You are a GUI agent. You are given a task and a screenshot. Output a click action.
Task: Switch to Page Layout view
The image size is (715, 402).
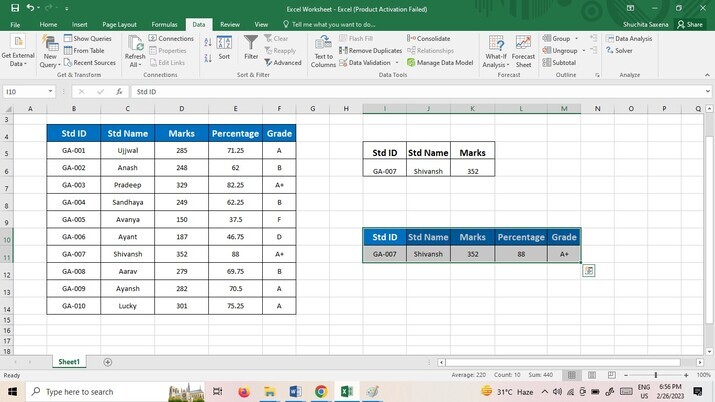(x=592, y=375)
